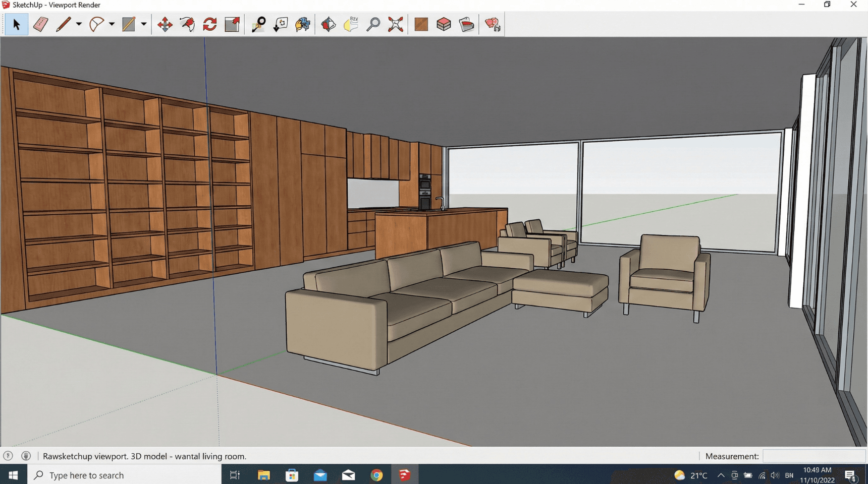Open the Line tool variants dropdown
The image size is (868, 484).
[x=78, y=24]
